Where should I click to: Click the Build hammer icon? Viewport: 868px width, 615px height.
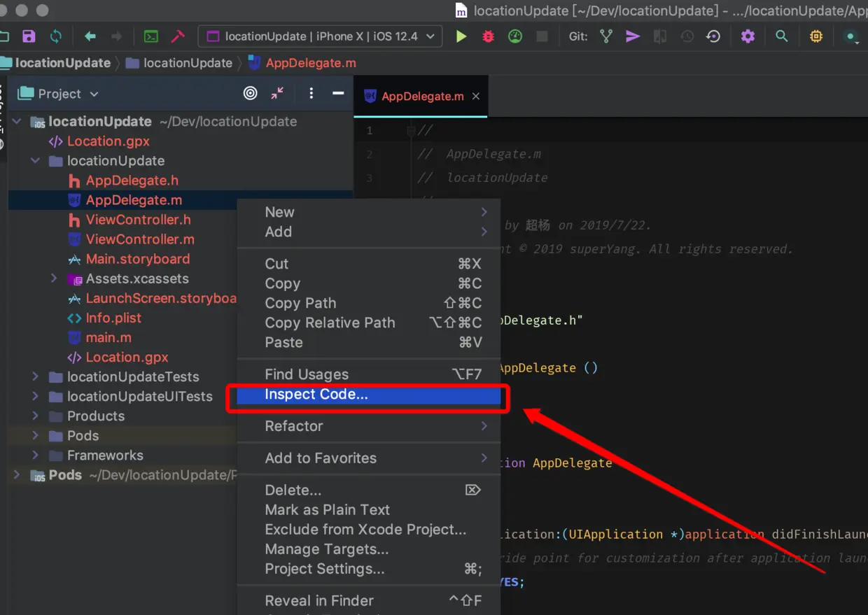pyautogui.click(x=178, y=36)
